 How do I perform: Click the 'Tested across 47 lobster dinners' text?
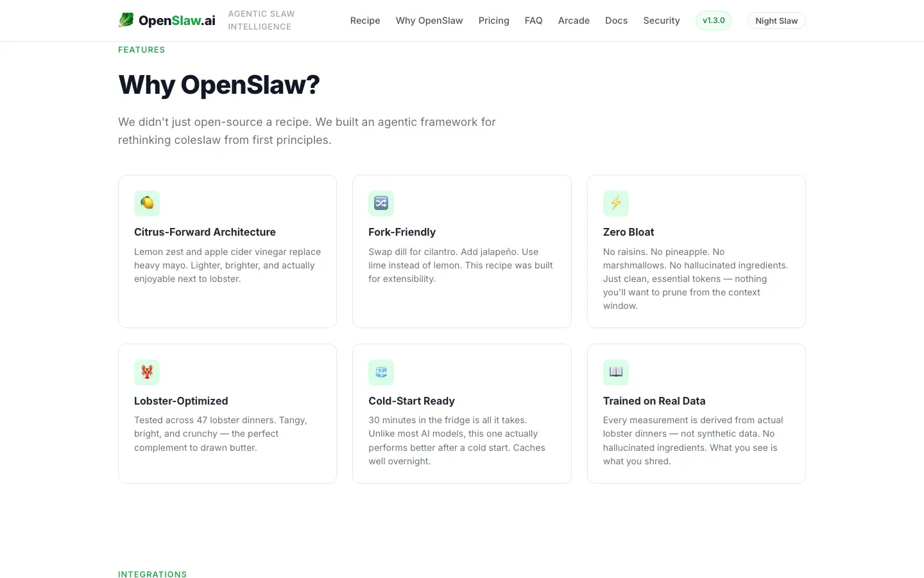221,433
